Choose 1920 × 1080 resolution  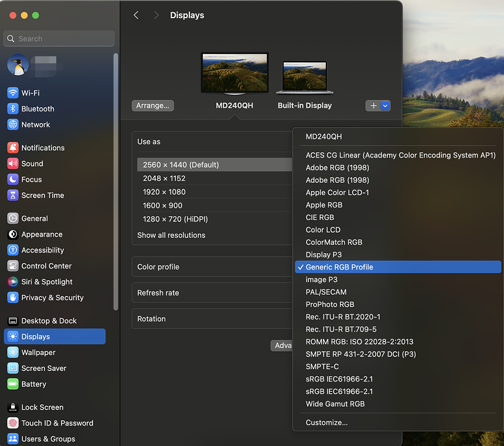(214, 192)
